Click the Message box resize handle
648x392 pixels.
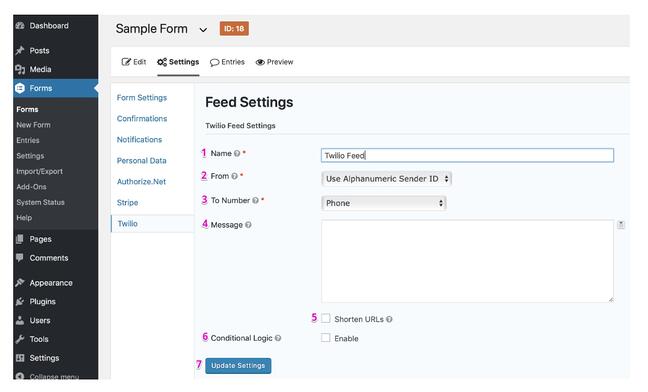pyautogui.click(x=611, y=299)
